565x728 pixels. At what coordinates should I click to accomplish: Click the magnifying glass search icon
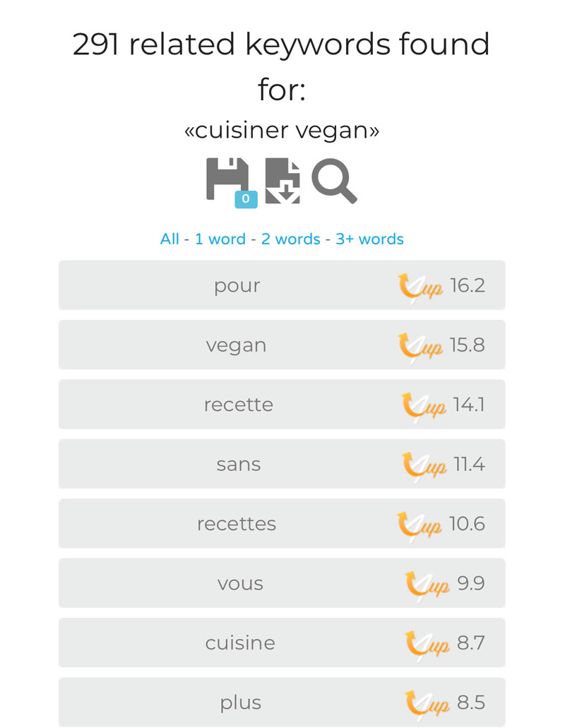pos(334,181)
